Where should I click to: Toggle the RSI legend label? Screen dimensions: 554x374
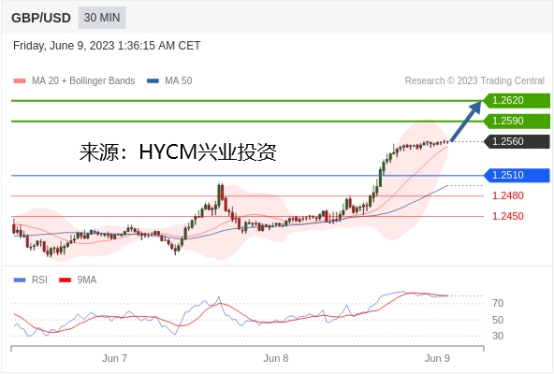(x=40, y=280)
